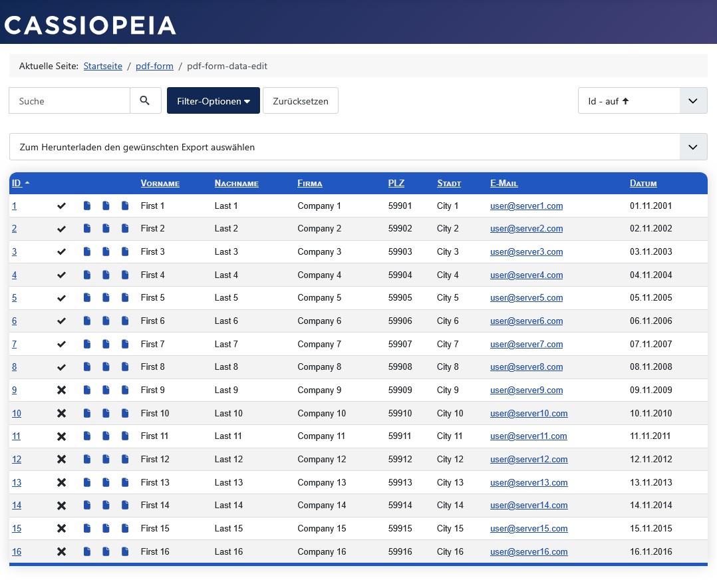Focus the Suche search input field

point(70,101)
